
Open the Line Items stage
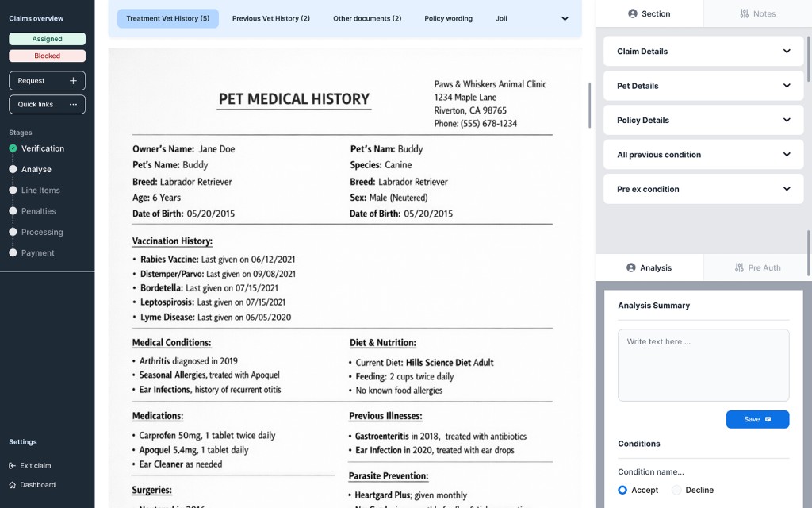(x=40, y=190)
